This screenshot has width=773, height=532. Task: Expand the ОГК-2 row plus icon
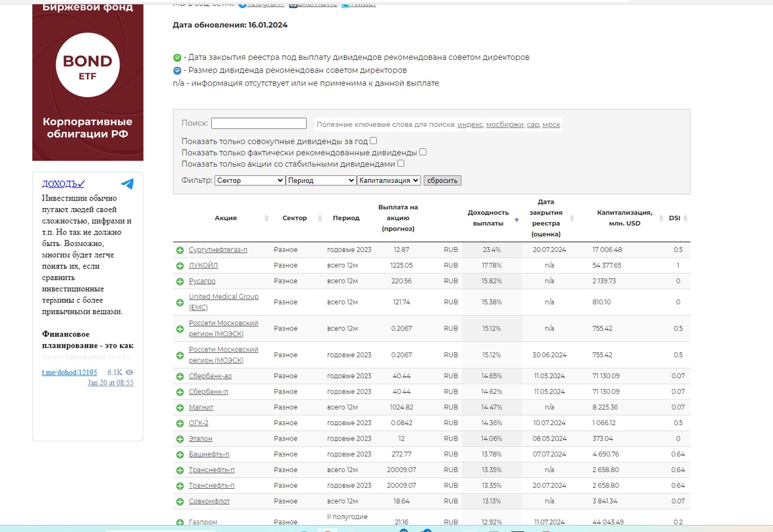[x=180, y=423]
